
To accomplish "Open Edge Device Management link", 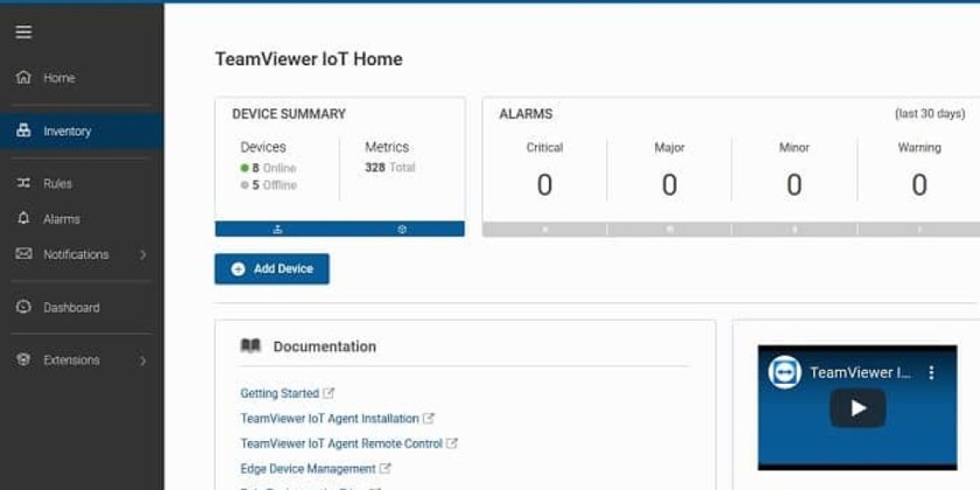I will click(308, 469).
